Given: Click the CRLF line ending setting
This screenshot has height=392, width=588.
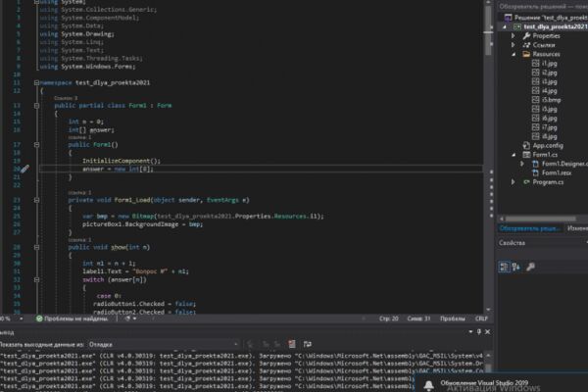Looking at the screenshot, I should [x=481, y=318].
